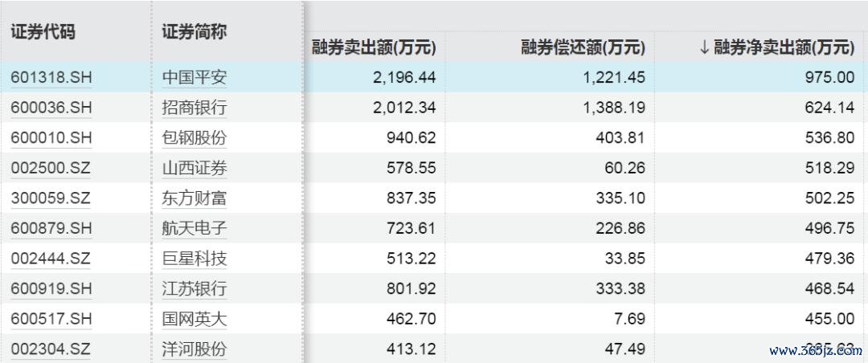Open 包钢股份 stock name link
Viewport: 868px width, 363px height.
point(194,137)
